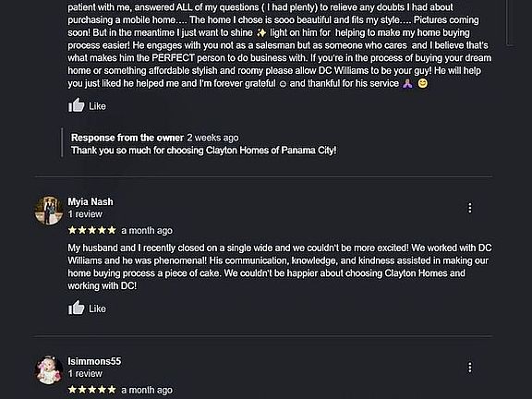The width and height of the screenshot is (532, 399).
Task: Click the scrollbar on the right edge
Action: pyautogui.click(x=509, y=22)
